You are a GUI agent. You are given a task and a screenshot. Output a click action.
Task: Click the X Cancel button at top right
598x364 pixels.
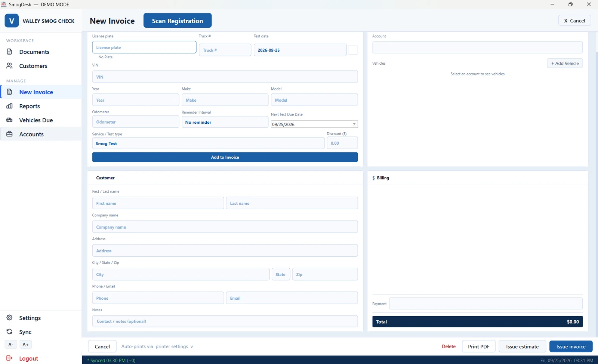pyautogui.click(x=574, y=21)
